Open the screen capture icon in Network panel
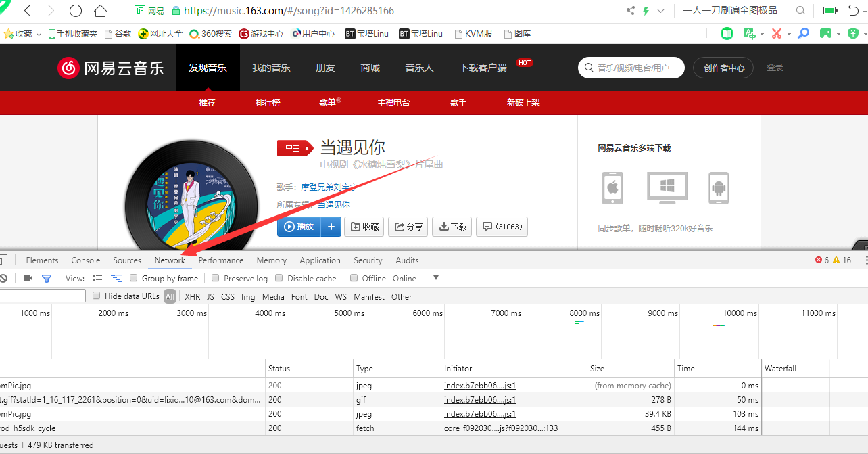The height and width of the screenshot is (454, 868). 28,278
